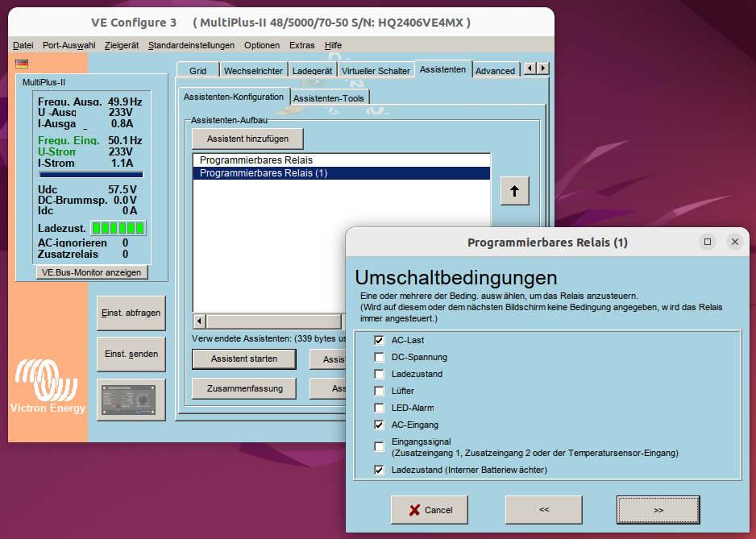
Task: Switch to the Grid tab
Action: [197, 70]
